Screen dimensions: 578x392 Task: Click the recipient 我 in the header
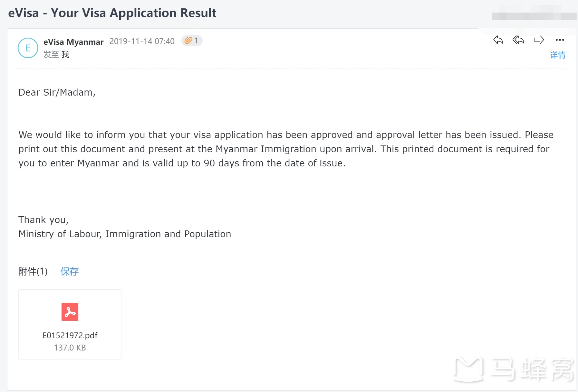65,54
